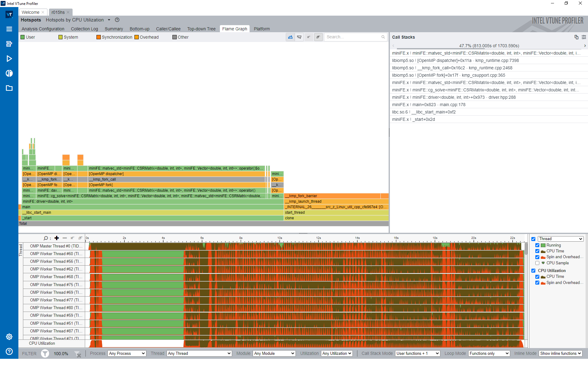
Task: Open the Any Thread dropdown
Action: point(199,354)
